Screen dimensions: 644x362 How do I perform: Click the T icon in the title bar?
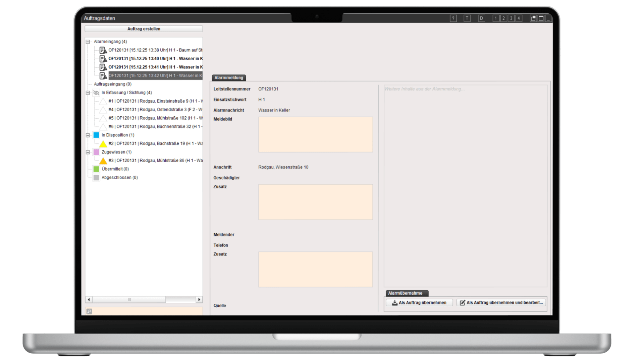click(467, 18)
